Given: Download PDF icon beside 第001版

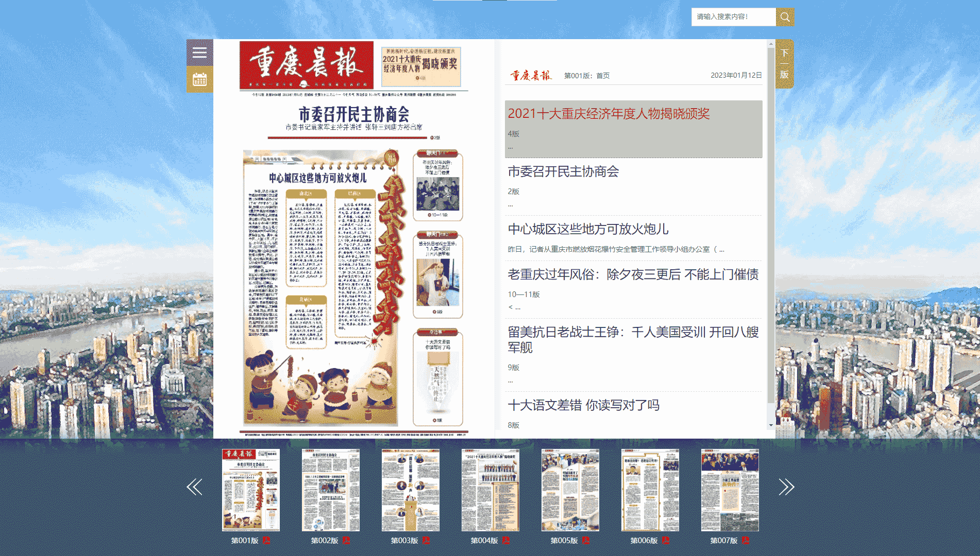Looking at the screenshot, I should click(x=266, y=541).
